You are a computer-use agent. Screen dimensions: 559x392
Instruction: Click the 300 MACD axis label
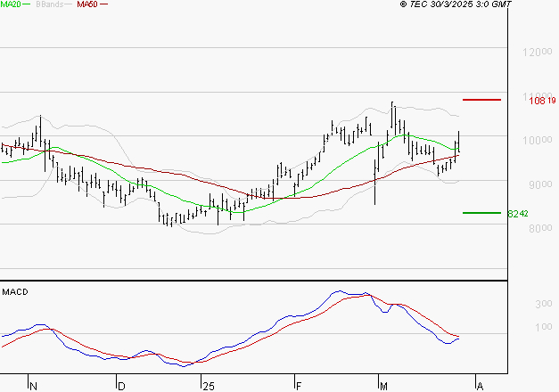543,304
